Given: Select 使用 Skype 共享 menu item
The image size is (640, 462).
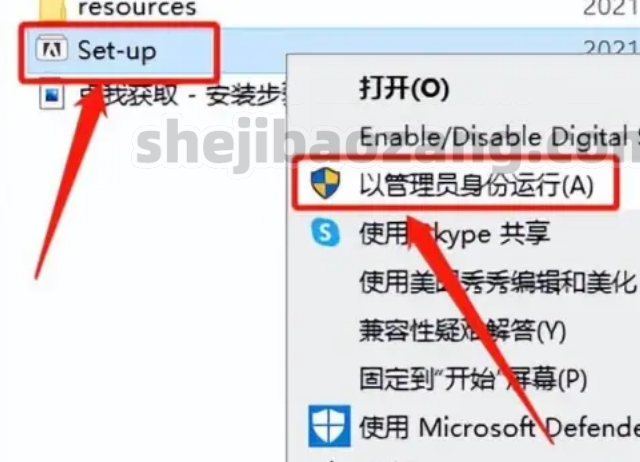Looking at the screenshot, I should pyautogui.click(x=454, y=233).
